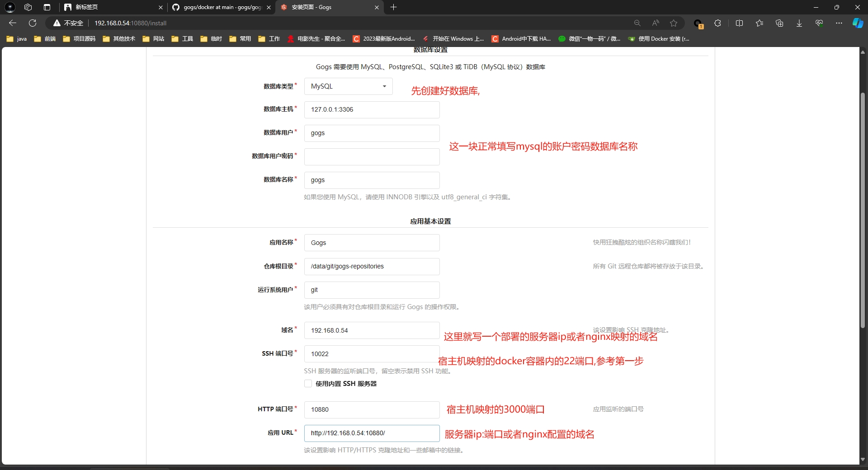Click the address bar URL
868x470 pixels.
tap(130, 23)
